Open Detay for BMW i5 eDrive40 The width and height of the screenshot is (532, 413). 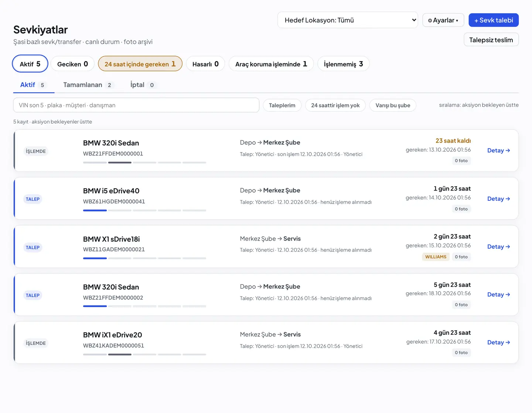[x=498, y=199]
